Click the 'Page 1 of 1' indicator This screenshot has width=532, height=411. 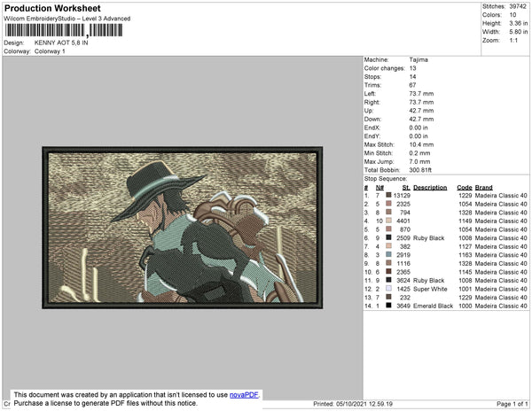[x=512, y=404]
